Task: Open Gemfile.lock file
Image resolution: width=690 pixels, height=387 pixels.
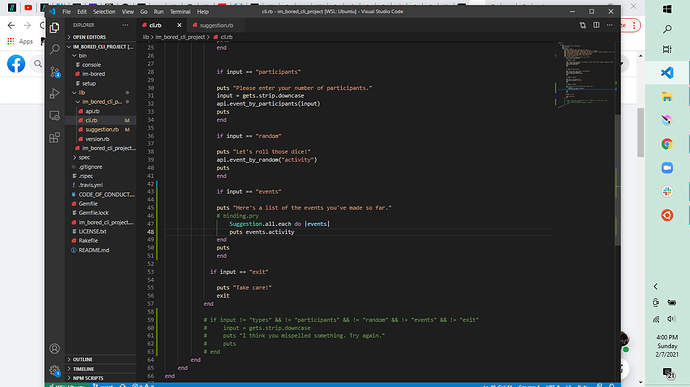Action: click(x=101, y=213)
